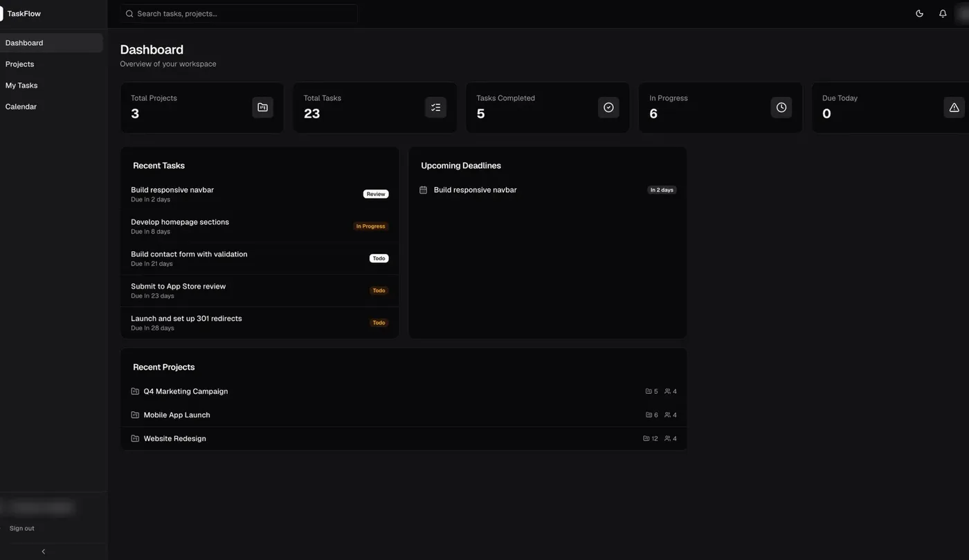Viewport: 969px width, 560px height.
Task: Click the Total Tasks count 23
Action: click(x=311, y=114)
